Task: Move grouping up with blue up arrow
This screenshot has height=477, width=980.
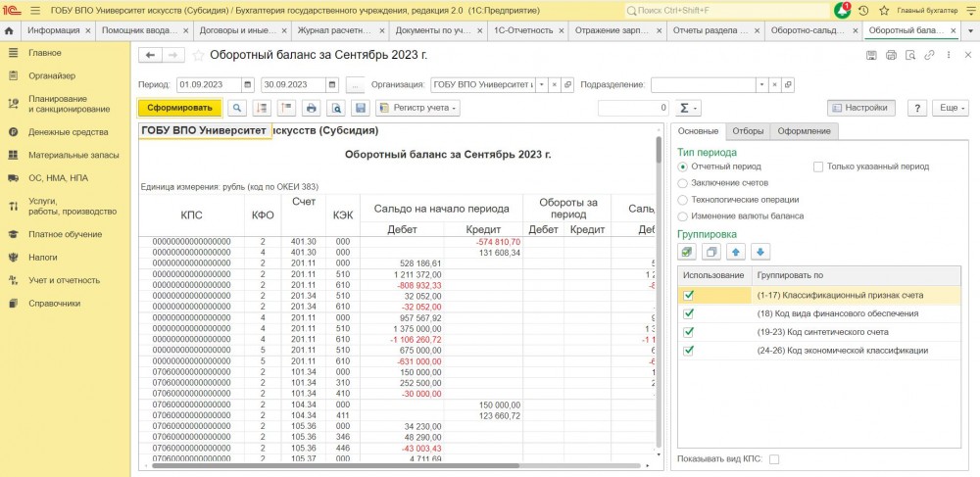Action: click(x=735, y=252)
